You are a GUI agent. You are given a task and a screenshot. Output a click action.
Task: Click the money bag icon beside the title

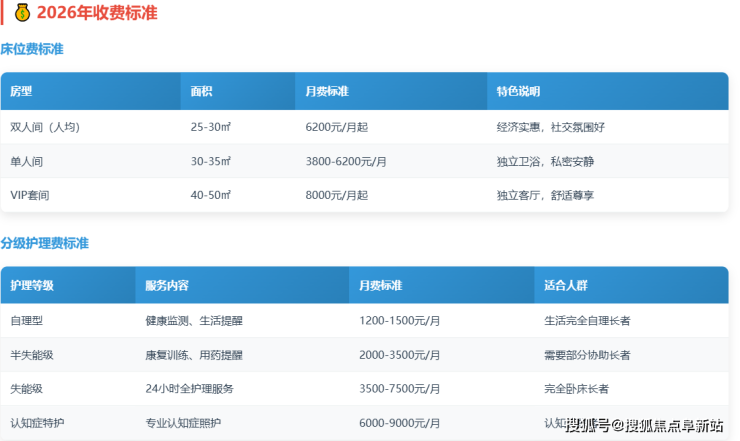(21, 13)
